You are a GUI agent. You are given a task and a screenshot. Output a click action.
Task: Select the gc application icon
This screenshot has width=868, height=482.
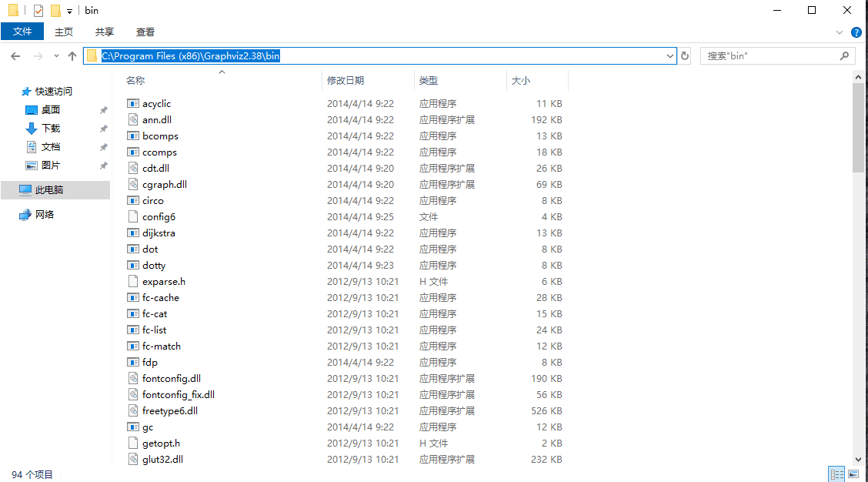(x=133, y=427)
